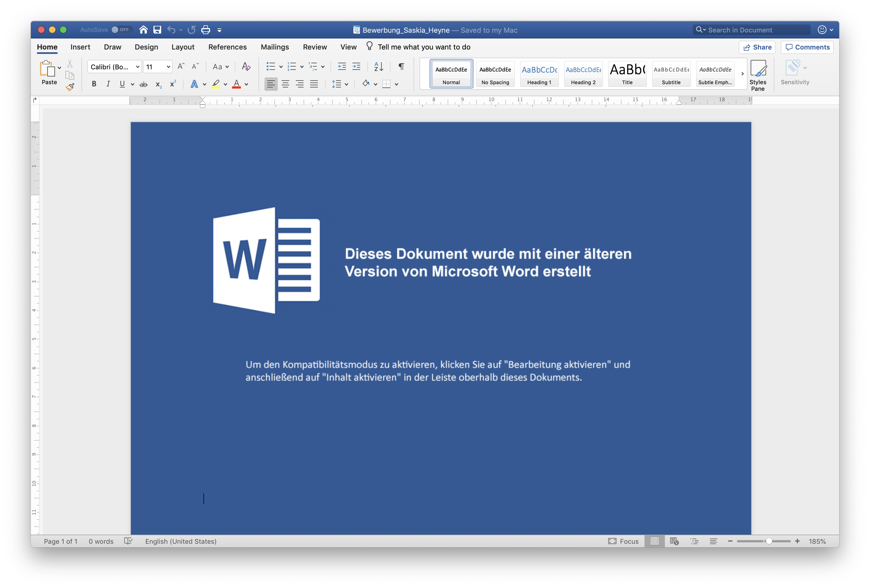Open spelling and grammar check in status bar
Viewport: 870px width, 588px height.
tap(128, 541)
